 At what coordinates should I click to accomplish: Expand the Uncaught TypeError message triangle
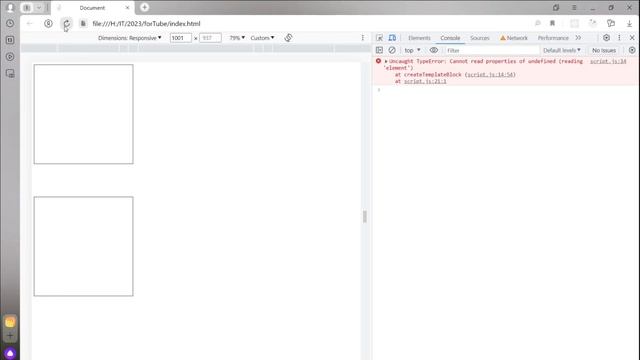(386, 61)
